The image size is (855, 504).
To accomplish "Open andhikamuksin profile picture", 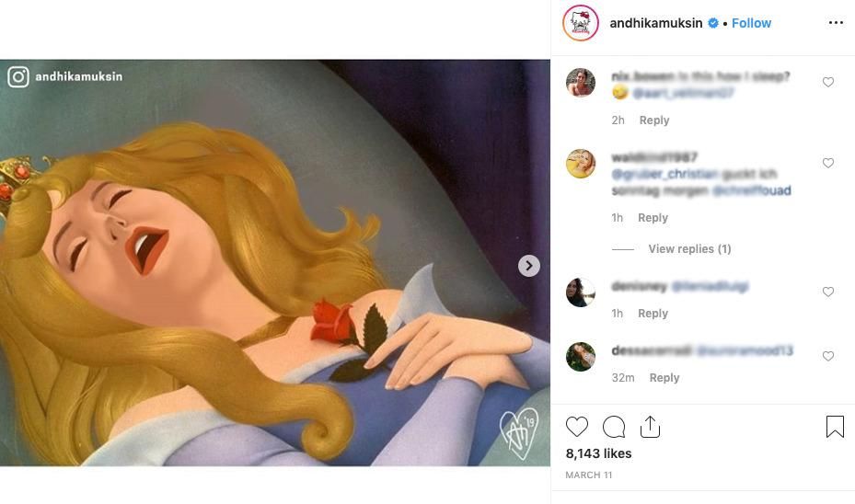I will 581,23.
